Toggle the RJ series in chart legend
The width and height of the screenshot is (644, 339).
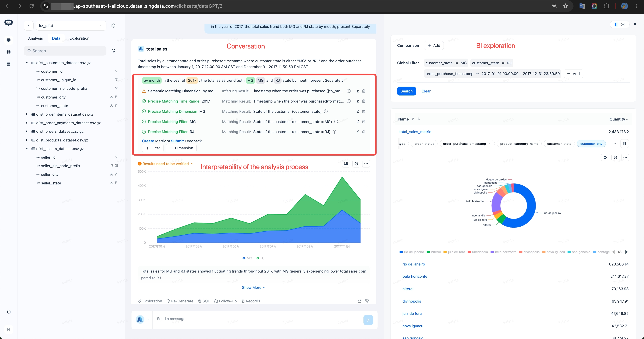(261, 258)
